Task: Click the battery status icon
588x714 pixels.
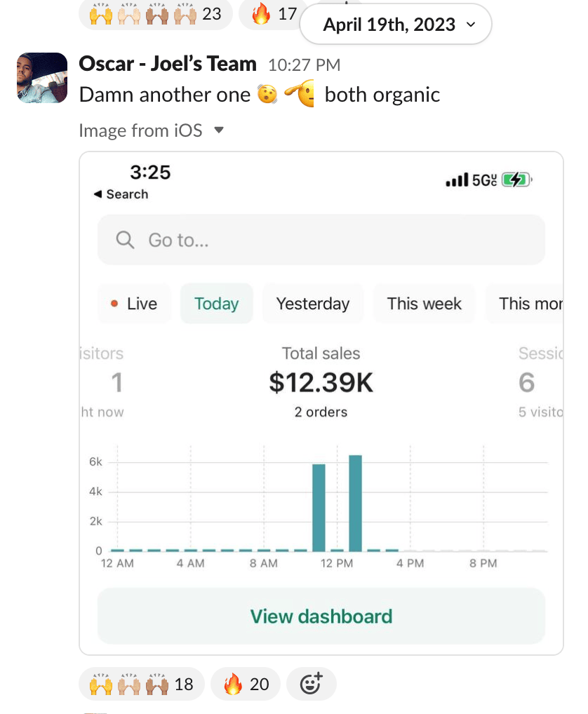Action: (518, 180)
